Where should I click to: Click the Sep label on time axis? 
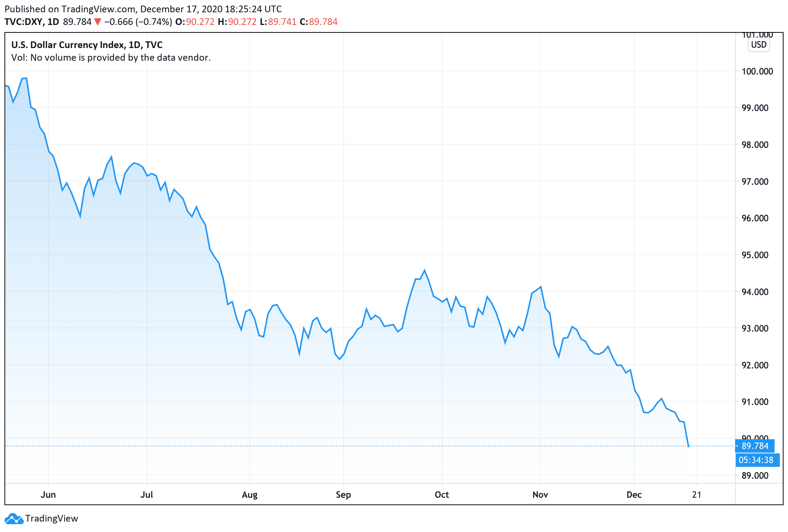click(343, 495)
